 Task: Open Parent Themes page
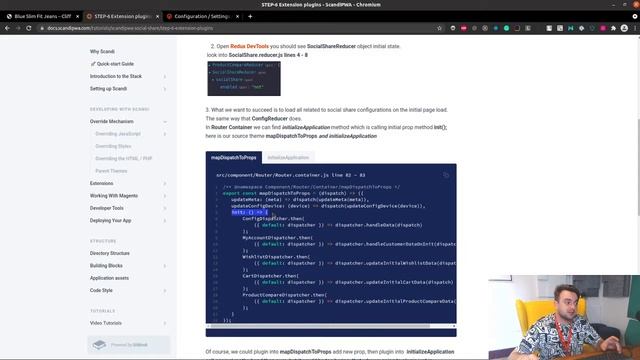(x=111, y=171)
